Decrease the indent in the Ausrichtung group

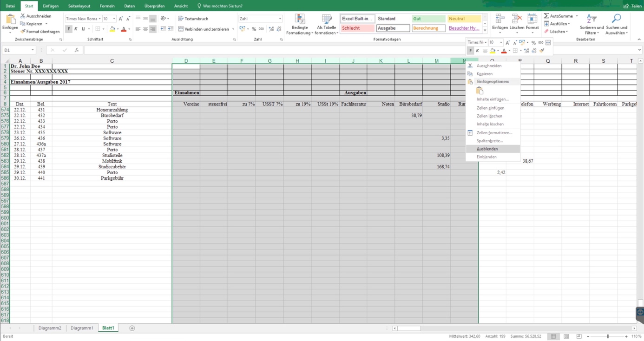(x=163, y=29)
